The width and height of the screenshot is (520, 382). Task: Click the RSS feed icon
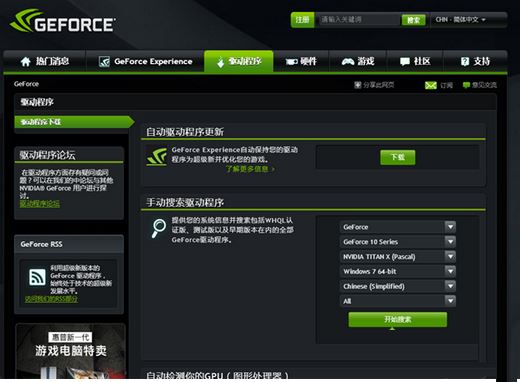pyautogui.click(x=37, y=277)
